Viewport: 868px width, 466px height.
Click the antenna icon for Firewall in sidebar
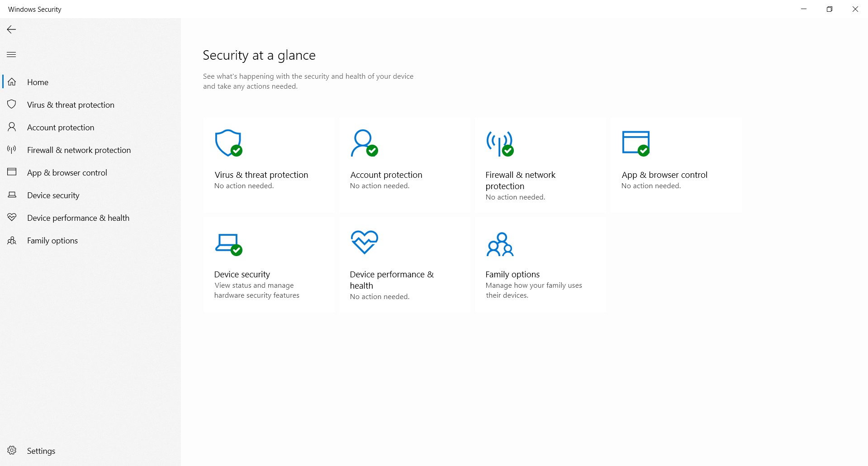pyautogui.click(x=12, y=149)
